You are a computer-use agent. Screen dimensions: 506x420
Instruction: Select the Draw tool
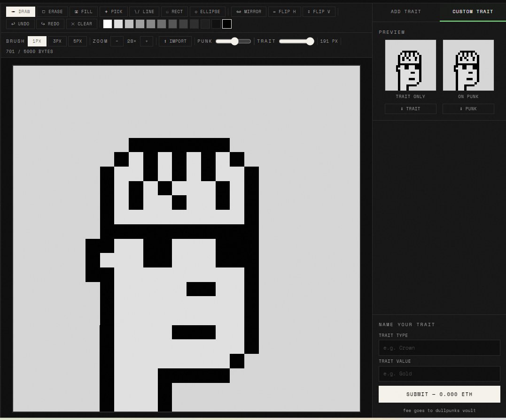pyautogui.click(x=21, y=12)
